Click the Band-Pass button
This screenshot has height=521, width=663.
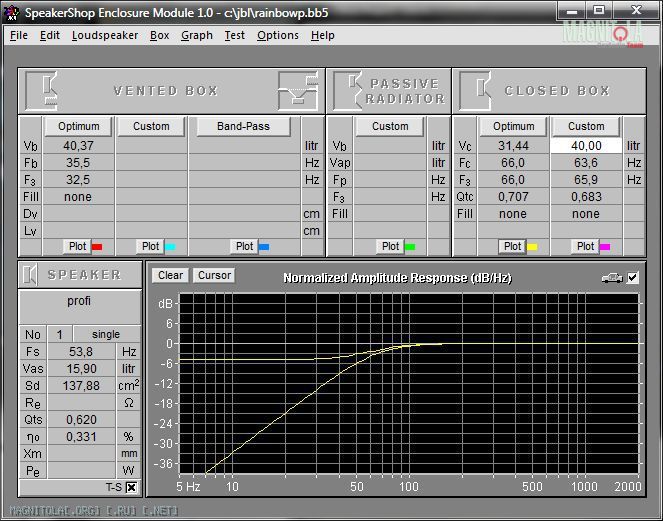pos(243,126)
